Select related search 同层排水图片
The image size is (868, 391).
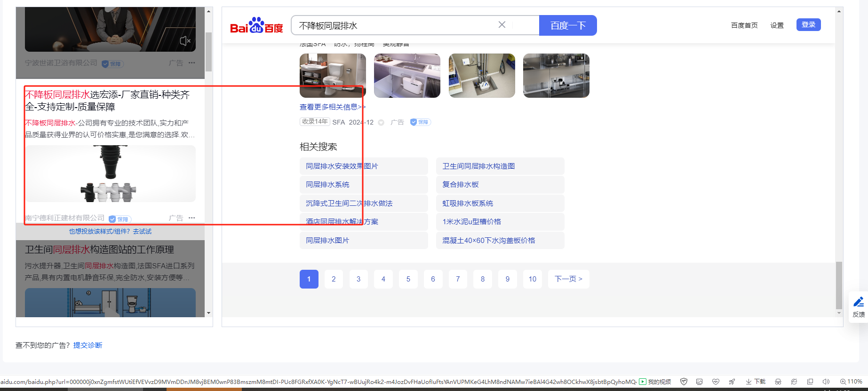tap(364, 241)
